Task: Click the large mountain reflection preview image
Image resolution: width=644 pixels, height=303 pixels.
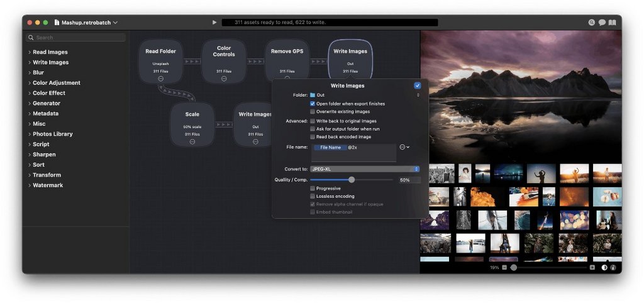Action: click(x=521, y=96)
